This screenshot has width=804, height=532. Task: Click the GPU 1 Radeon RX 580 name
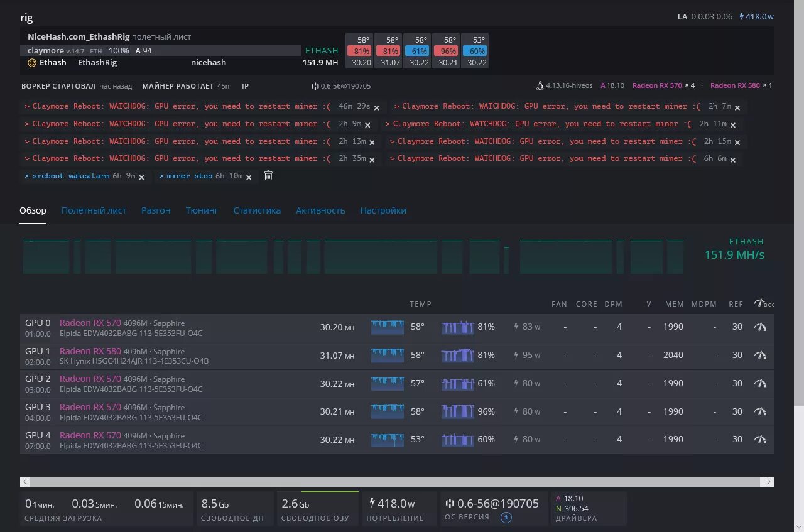coord(90,351)
